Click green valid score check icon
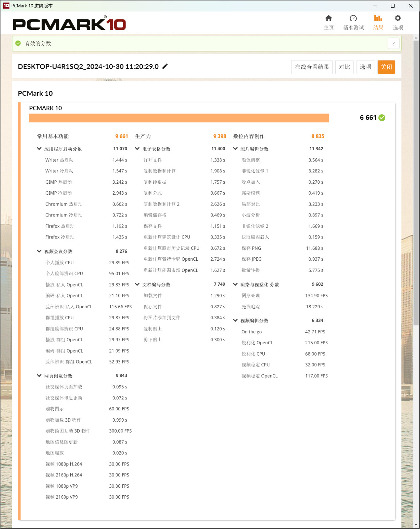Image resolution: width=420 pixels, height=529 pixels. [x=18, y=44]
